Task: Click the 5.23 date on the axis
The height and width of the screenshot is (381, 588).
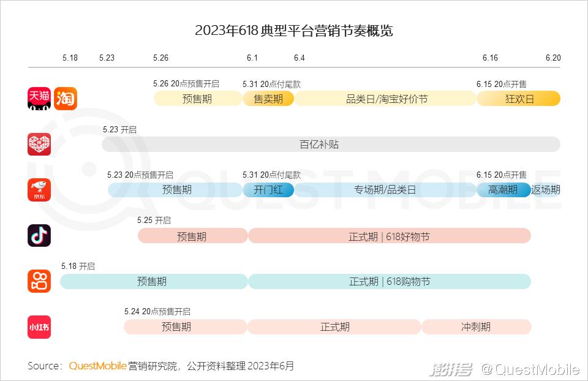Action: point(107,58)
